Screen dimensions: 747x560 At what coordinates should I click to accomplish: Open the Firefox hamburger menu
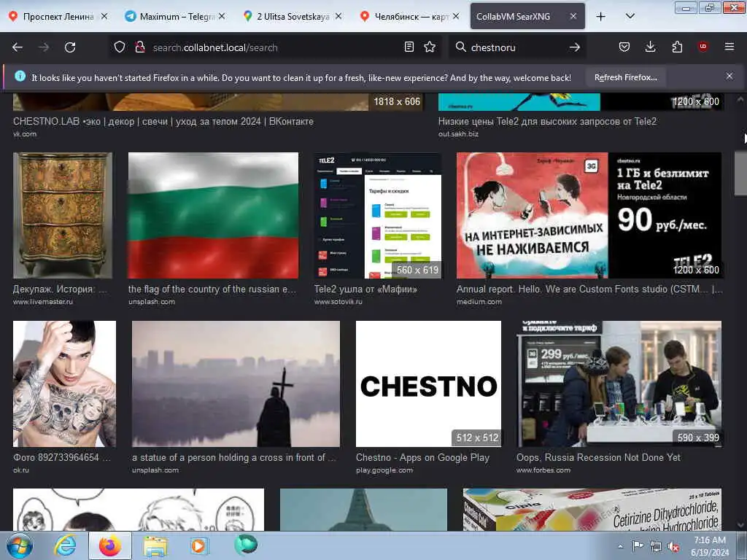729,47
